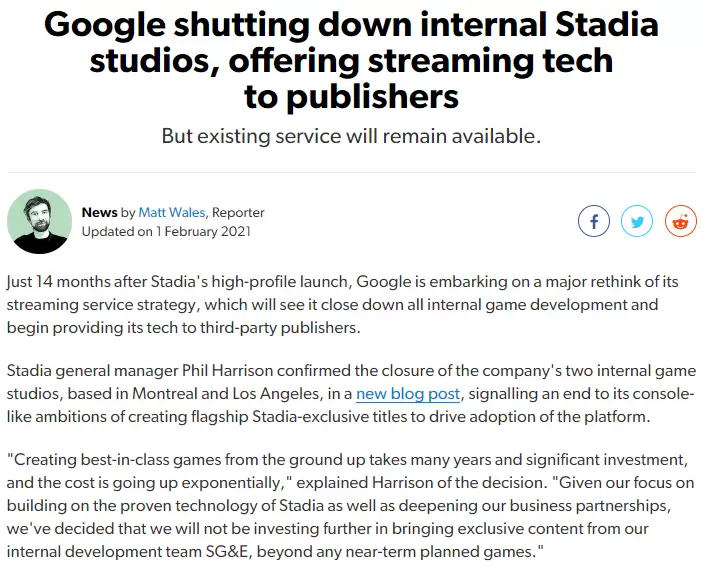Click the "Reporter" role text
Viewport: 708px width, 572px height.
[x=238, y=212]
